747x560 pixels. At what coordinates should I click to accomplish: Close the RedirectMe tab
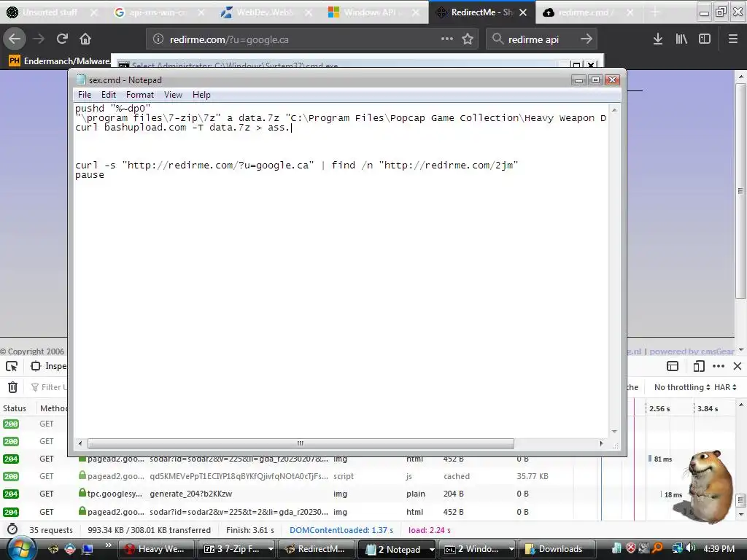pos(523,12)
